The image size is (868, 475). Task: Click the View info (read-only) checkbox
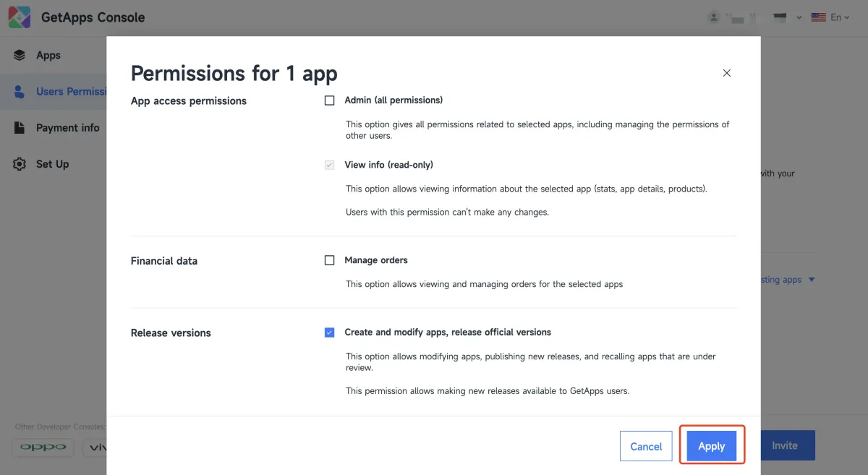coord(330,165)
